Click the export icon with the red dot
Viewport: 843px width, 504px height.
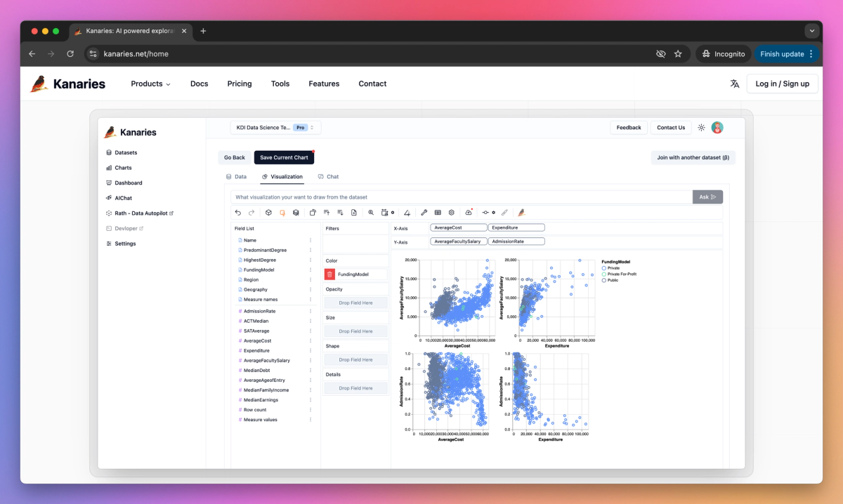467,212
